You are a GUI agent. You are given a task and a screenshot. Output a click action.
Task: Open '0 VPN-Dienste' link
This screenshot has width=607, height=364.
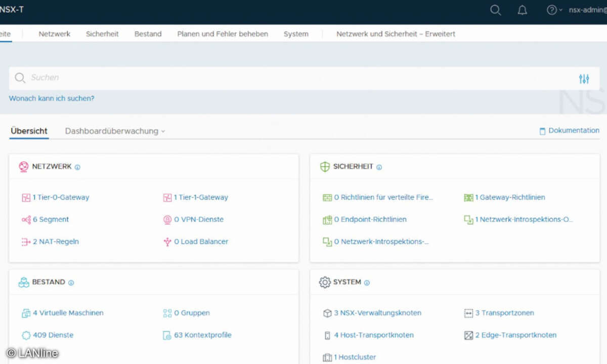(199, 220)
